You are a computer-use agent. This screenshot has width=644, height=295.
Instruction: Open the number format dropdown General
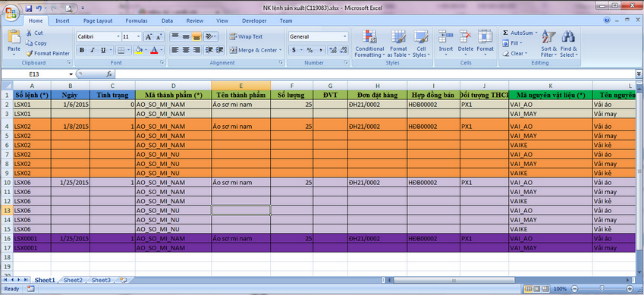coord(345,36)
